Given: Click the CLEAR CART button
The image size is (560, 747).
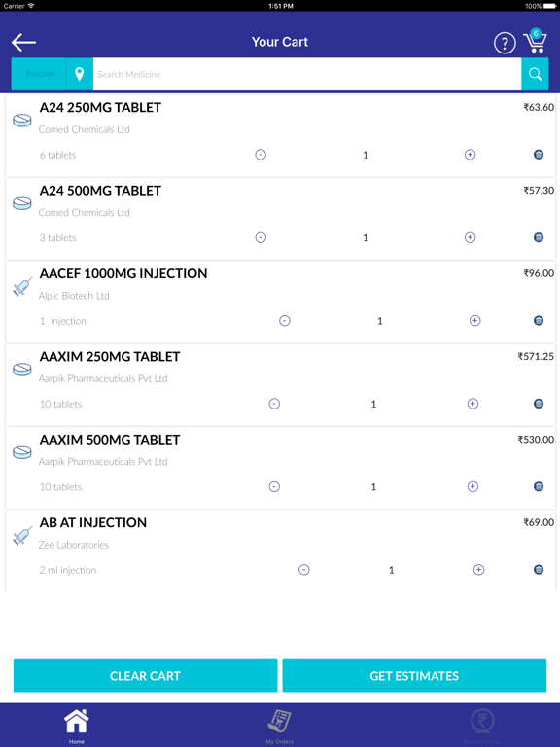Looking at the screenshot, I should click(x=145, y=676).
